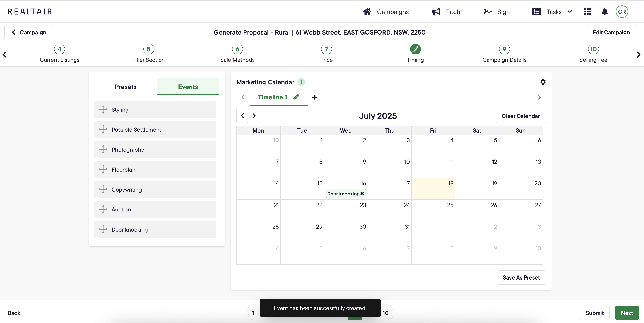Open the REALTAIR logo home
Image resolution: width=644 pixels, height=323 pixels.
point(30,12)
